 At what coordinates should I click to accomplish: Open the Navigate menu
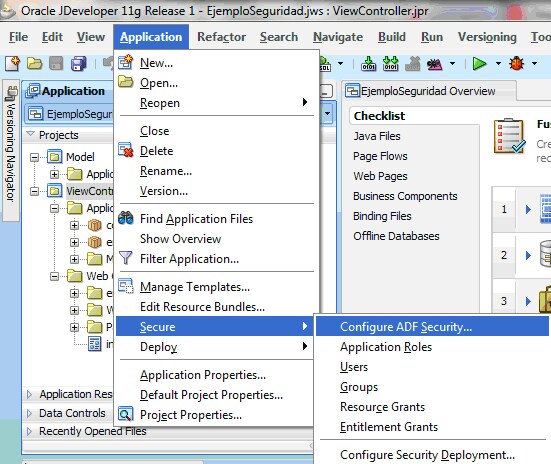[338, 37]
